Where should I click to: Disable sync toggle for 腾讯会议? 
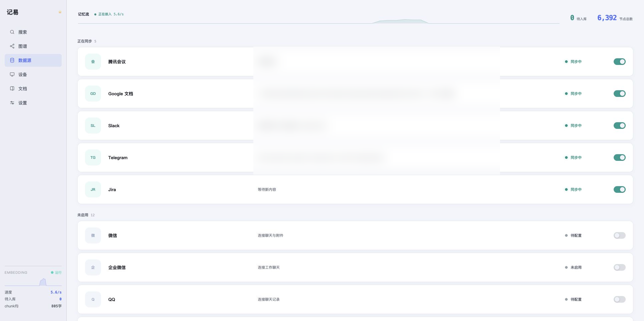click(619, 62)
